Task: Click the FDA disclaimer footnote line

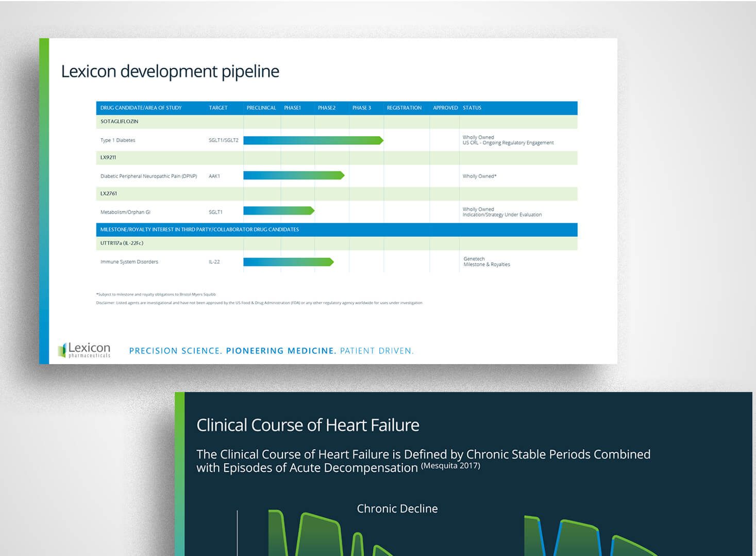Action: [x=259, y=303]
